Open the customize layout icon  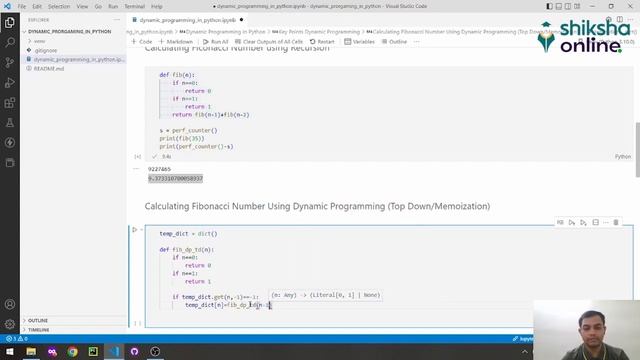(577, 7)
